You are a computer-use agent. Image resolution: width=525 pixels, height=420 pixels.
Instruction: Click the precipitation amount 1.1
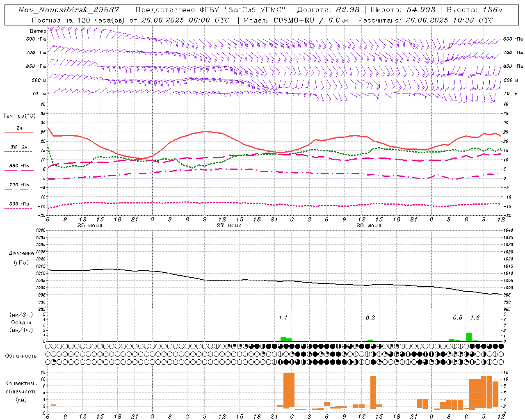pos(283,317)
